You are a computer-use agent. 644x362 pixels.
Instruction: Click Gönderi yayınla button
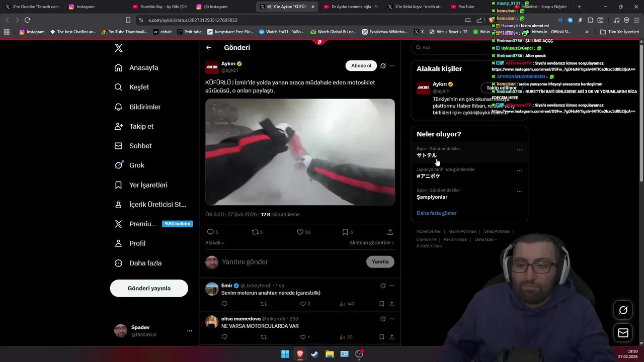tap(149, 288)
